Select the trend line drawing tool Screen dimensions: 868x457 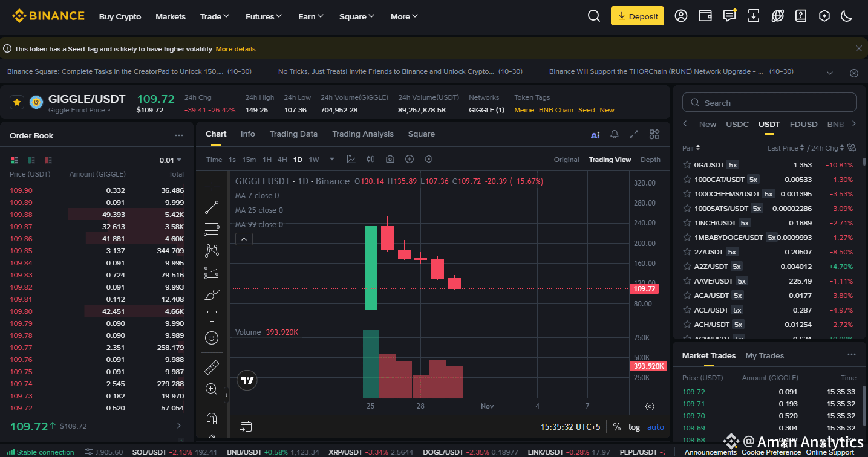point(212,207)
